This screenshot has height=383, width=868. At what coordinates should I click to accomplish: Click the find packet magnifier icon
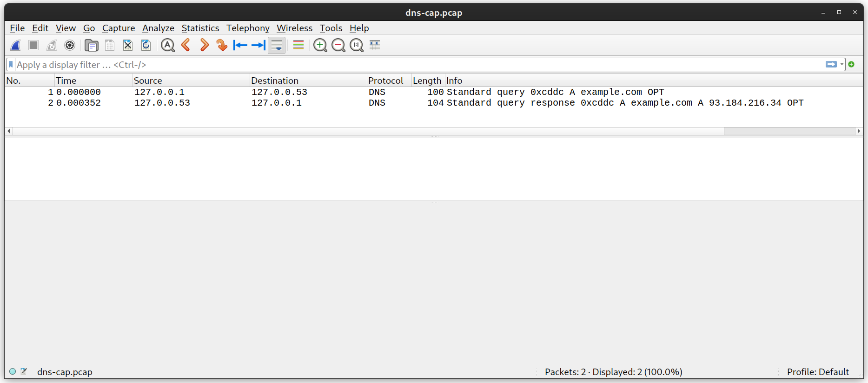tap(168, 45)
